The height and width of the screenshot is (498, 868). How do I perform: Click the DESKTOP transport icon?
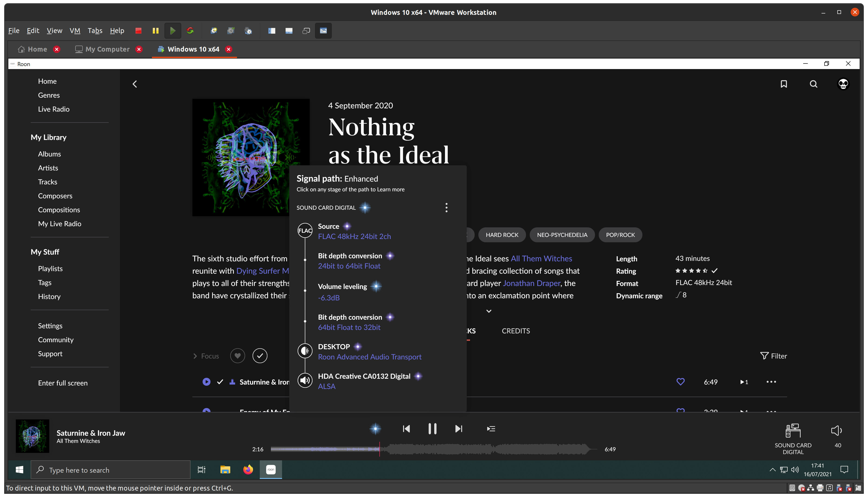click(x=305, y=351)
